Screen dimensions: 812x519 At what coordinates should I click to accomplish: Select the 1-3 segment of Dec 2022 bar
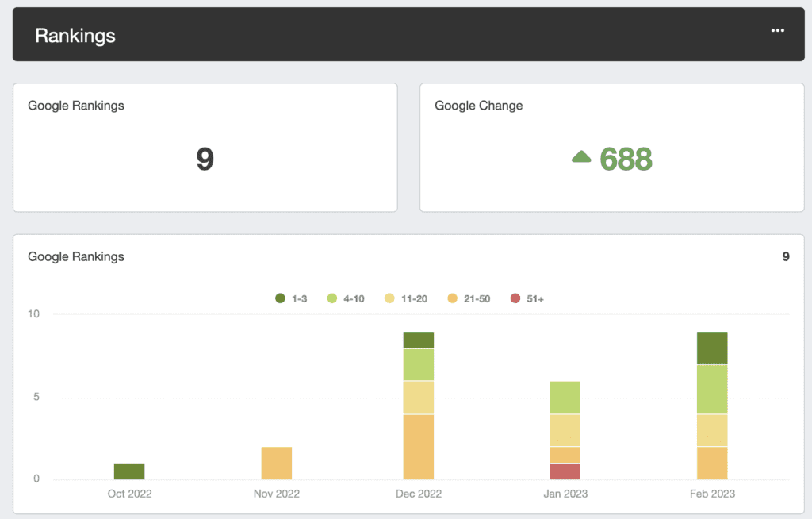pos(419,340)
